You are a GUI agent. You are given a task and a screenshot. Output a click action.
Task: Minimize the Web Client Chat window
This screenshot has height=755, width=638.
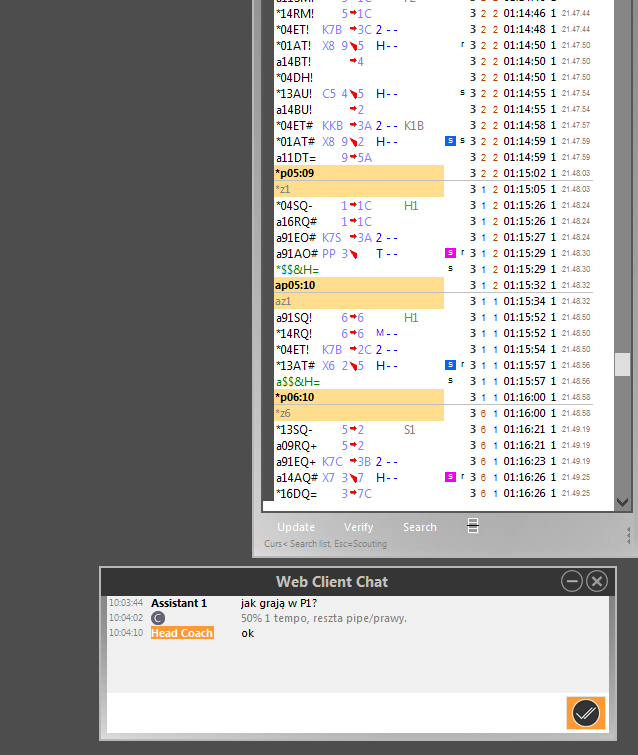click(572, 581)
